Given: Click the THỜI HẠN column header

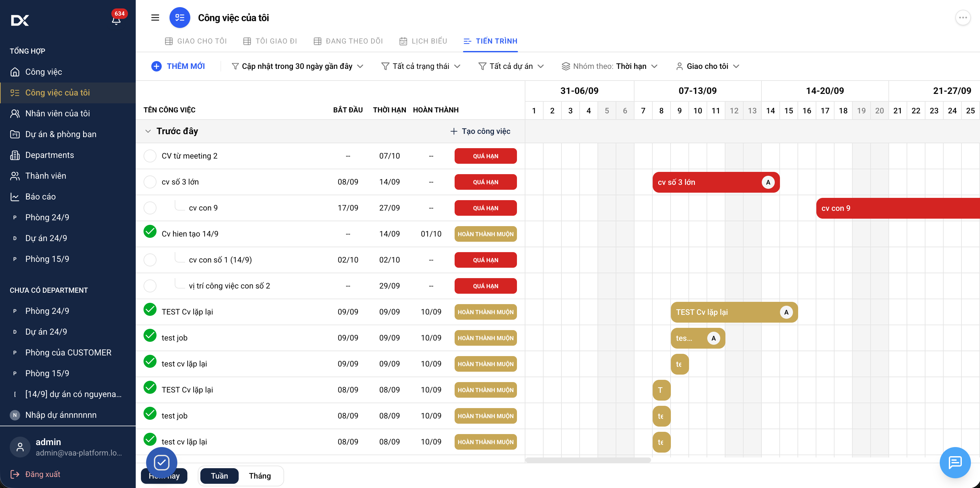Looking at the screenshot, I should coord(390,110).
